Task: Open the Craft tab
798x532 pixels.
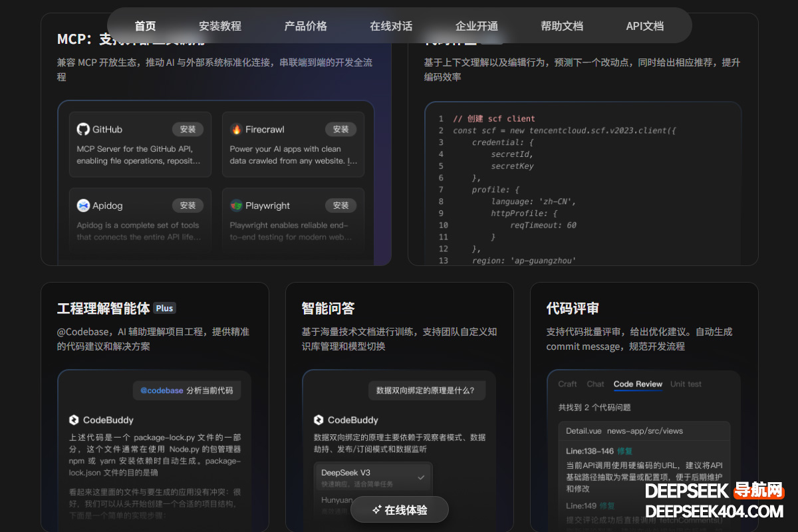Action: pyautogui.click(x=567, y=384)
